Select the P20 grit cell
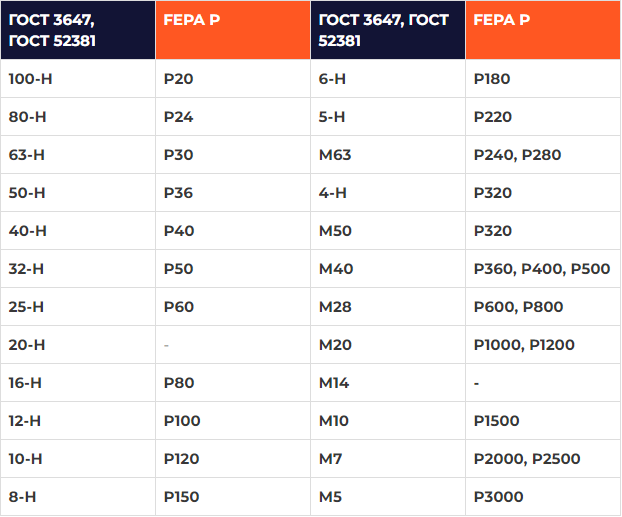Screen dimensions: 622x517 tap(179, 79)
